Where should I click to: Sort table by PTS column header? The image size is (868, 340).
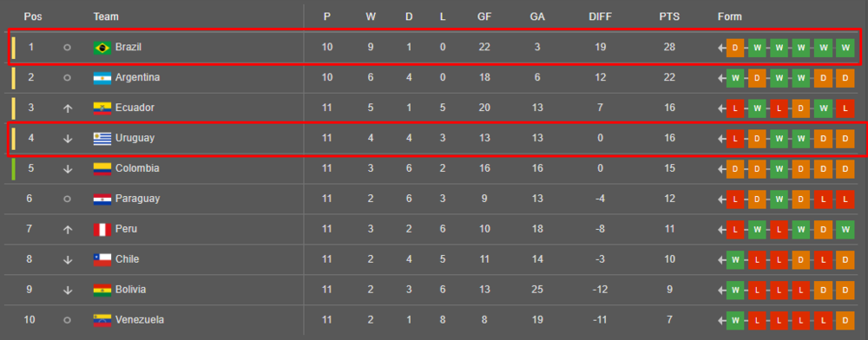[669, 16]
